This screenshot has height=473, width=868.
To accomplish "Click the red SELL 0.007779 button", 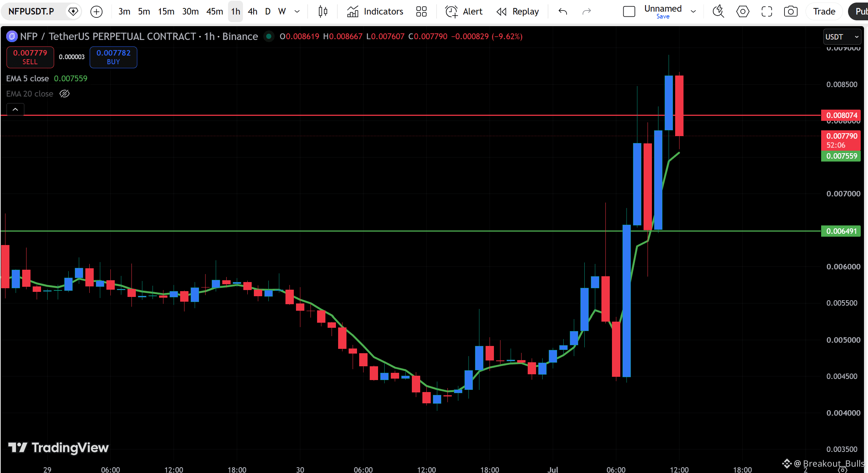I will click(x=30, y=57).
